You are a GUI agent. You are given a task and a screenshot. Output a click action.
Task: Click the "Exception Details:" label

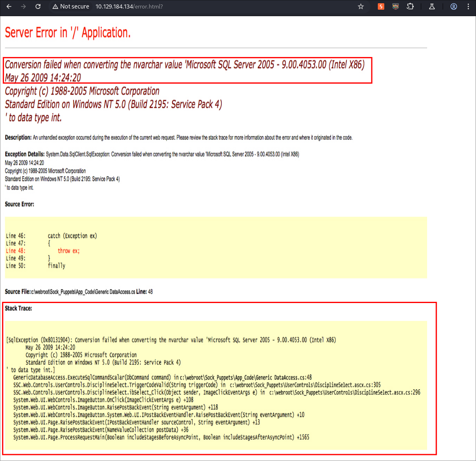(25, 154)
